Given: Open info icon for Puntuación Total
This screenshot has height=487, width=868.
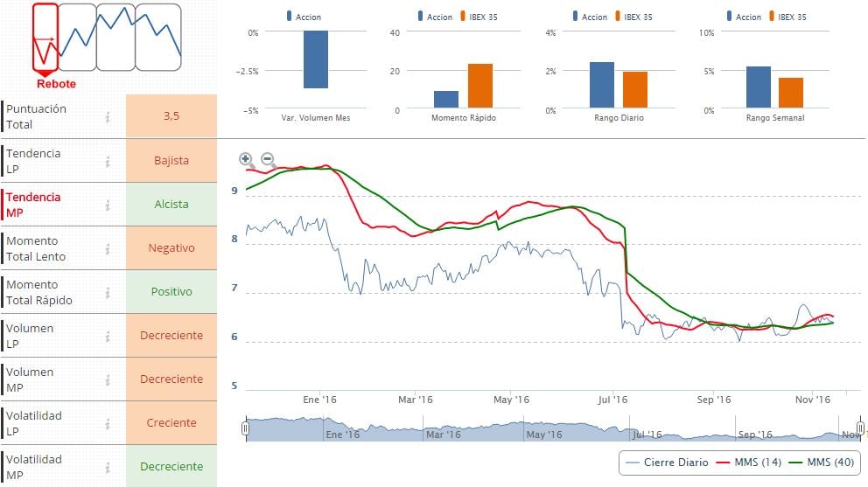Looking at the screenshot, I should pos(107,117).
